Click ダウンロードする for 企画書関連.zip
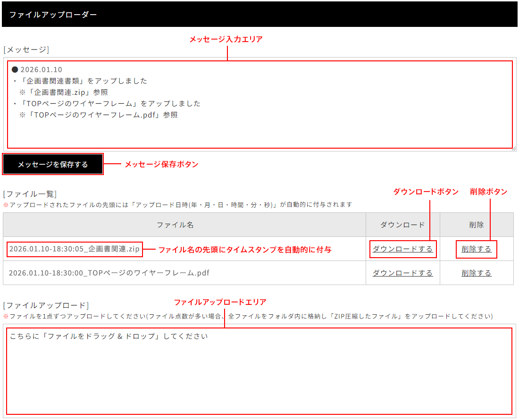The width and height of the screenshot is (519, 420). click(x=402, y=249)
